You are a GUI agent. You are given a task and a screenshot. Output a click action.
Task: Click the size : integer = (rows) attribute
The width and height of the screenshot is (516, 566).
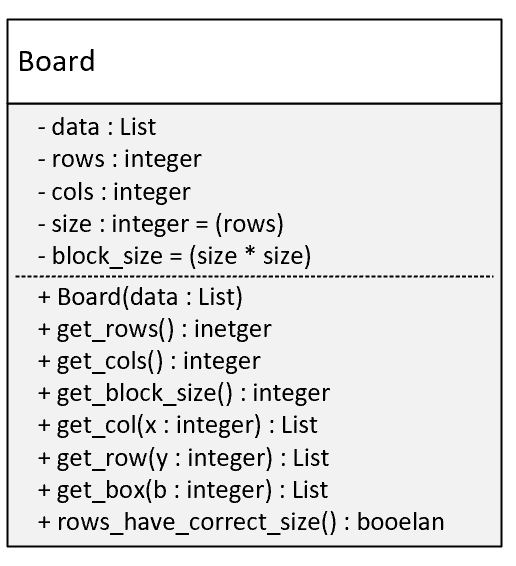click(161, 224)
